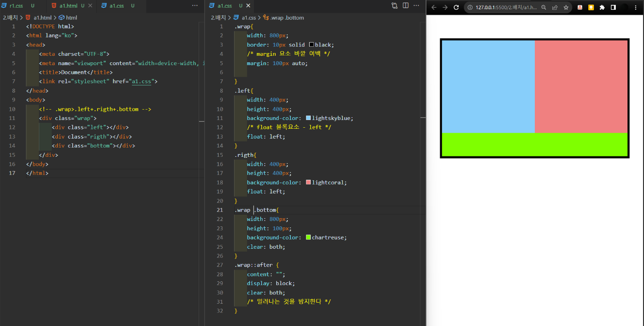Open 2.배치 breadcrumb in right editor
Image resolution: width=644 pixels, height=326 pixels.
point(218,17)
